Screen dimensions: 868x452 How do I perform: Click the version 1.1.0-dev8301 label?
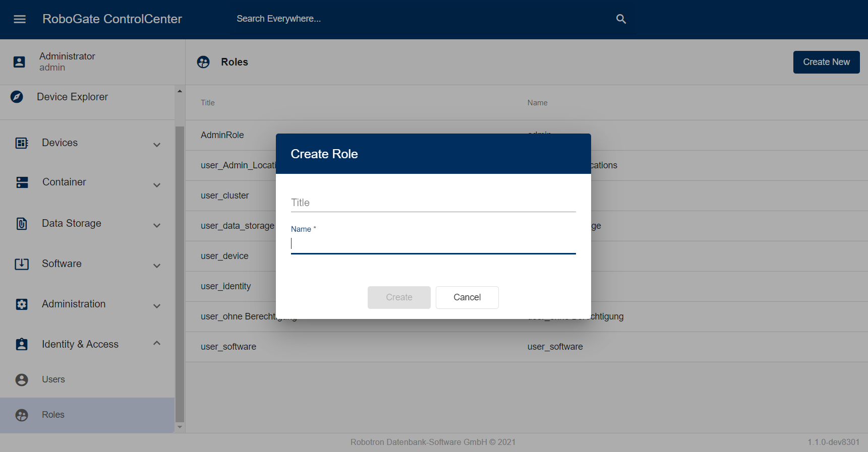pos(833,442)
